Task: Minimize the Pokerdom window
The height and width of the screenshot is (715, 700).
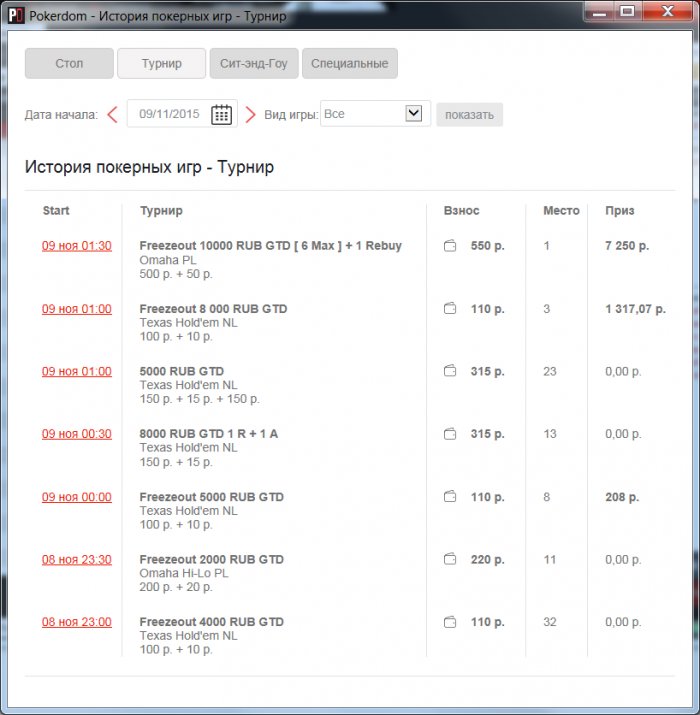Action: (x=599, y=10)
